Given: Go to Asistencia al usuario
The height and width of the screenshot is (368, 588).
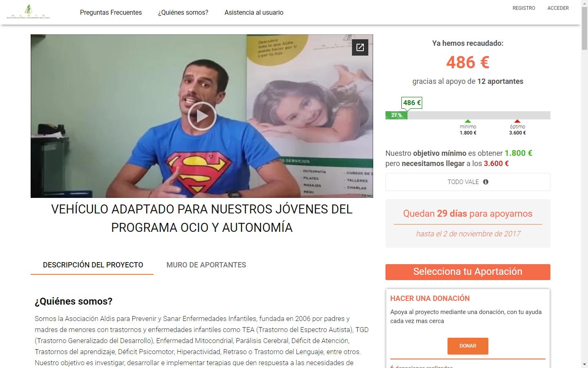Looking at the screenshot, I should 254,12.
